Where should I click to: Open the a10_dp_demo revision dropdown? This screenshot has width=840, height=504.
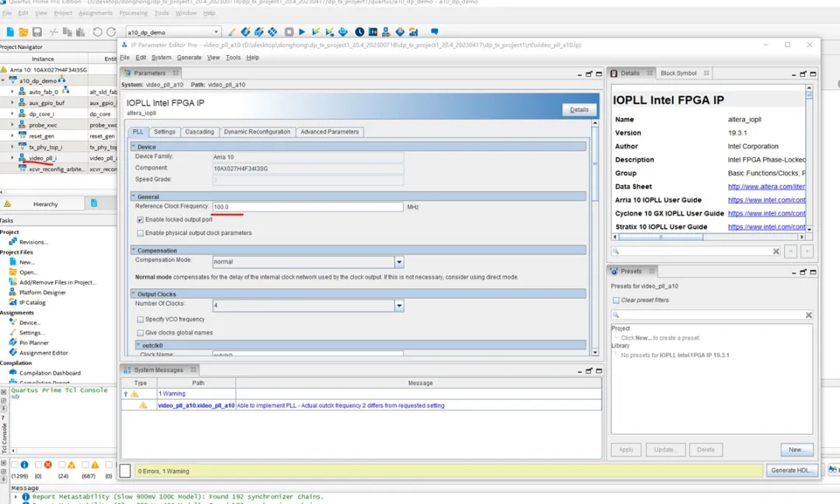pos(215,32)
